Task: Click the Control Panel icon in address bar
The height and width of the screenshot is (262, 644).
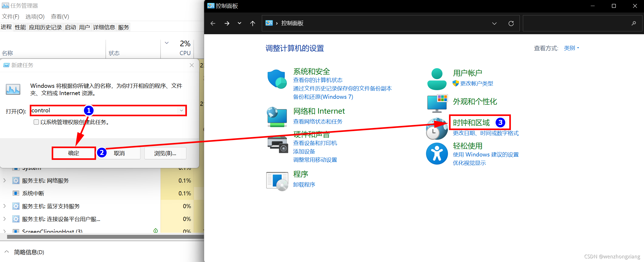Action: click(269, 23)
